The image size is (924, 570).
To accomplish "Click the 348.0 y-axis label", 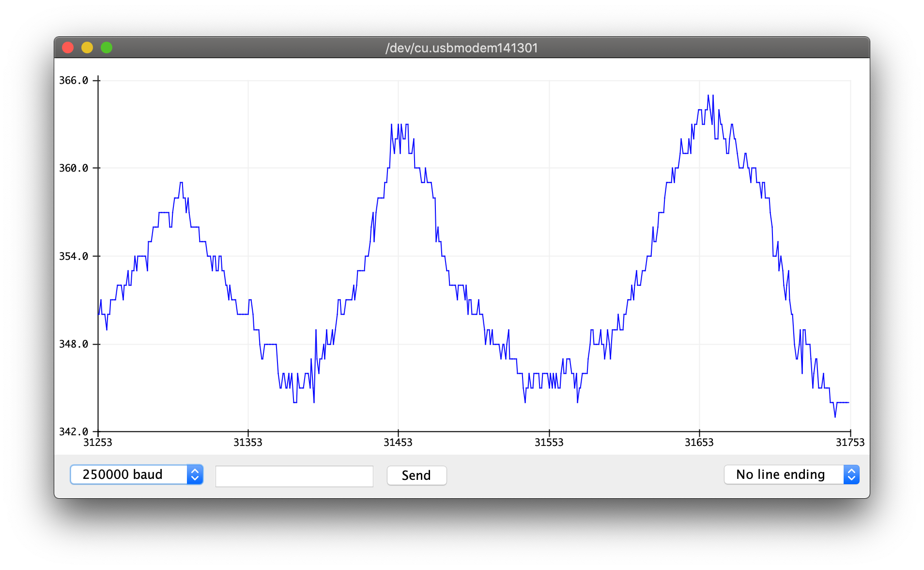I will point(74,344).
